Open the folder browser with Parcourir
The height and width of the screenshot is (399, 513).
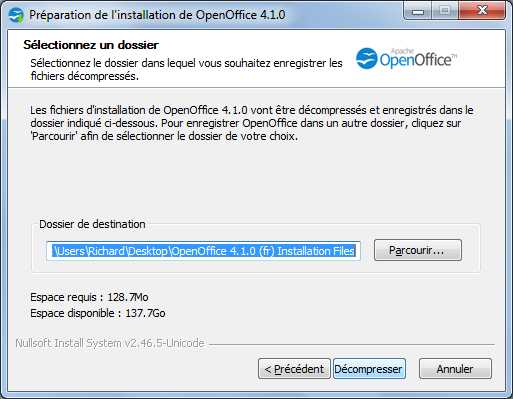pos(418,250)
